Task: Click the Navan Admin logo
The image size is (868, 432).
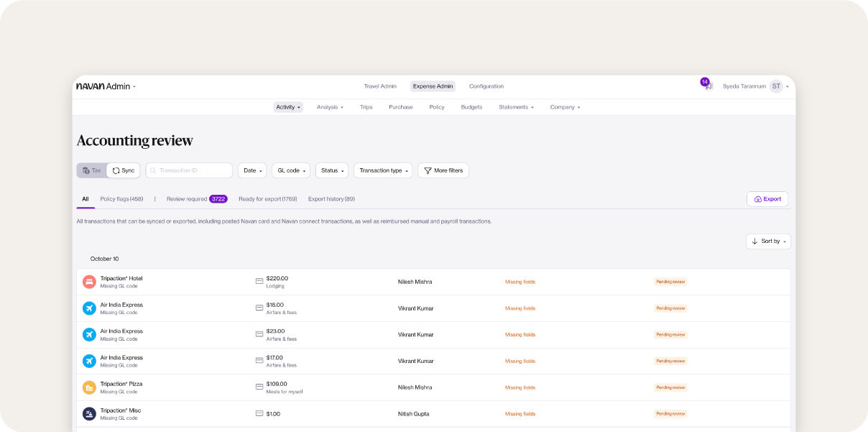Action: click(x=103, y=86)
